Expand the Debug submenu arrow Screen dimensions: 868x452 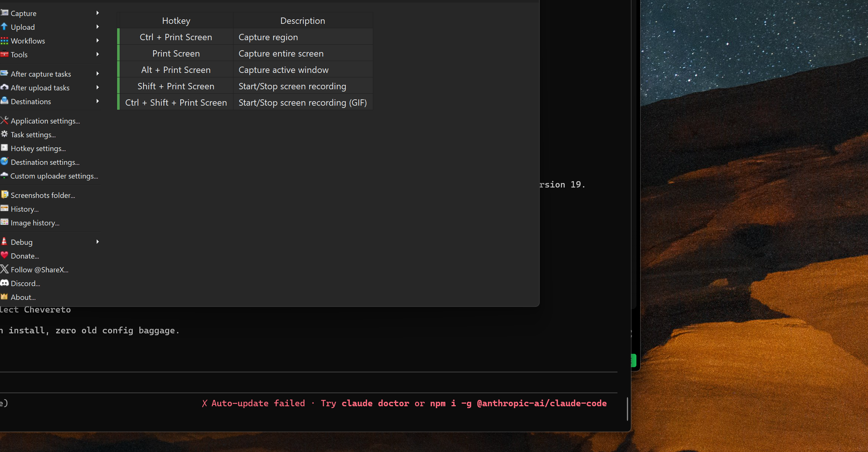click(97, 242)
